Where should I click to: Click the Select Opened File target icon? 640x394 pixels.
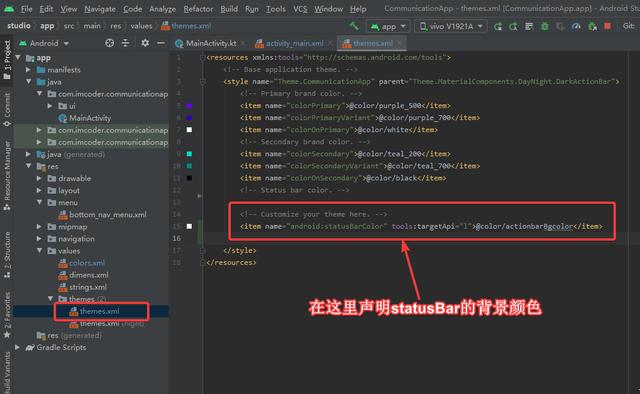coord(109,43)
